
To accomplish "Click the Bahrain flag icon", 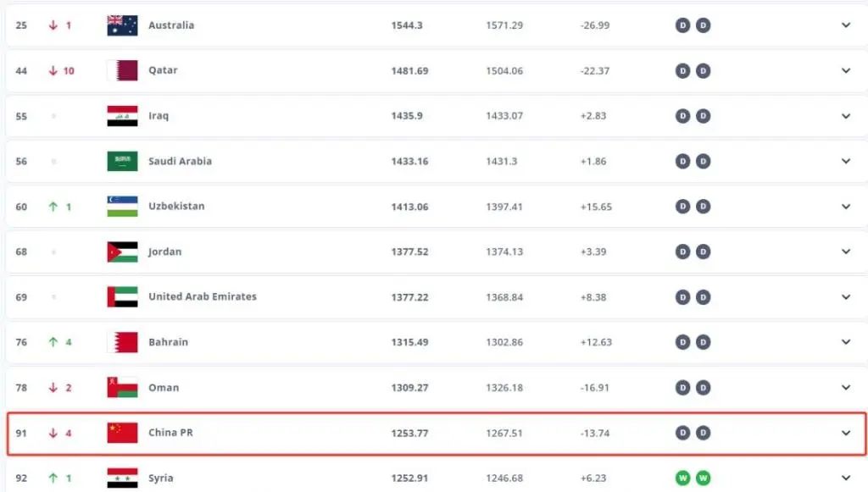I will 122,342.
